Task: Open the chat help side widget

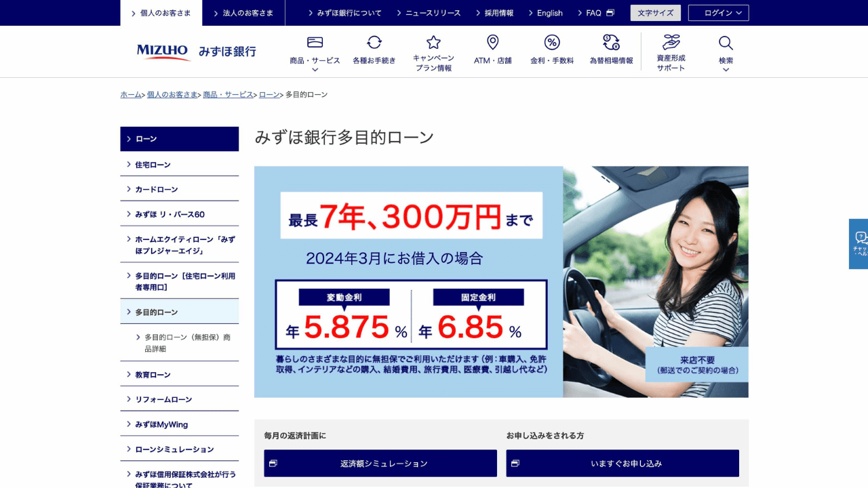Action: pos(859,244)
